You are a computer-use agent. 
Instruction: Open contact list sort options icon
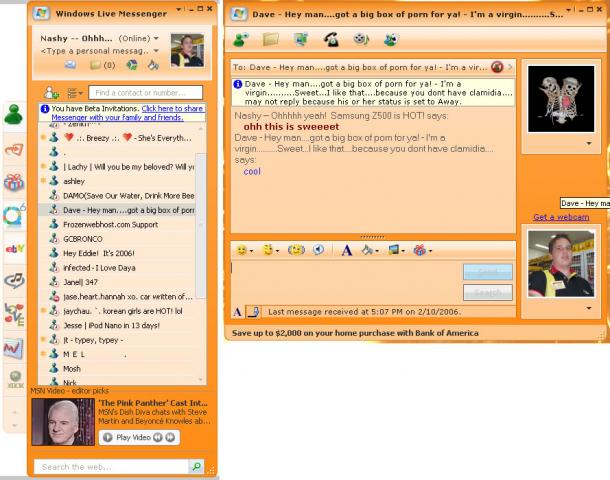click(x=74, y=93)
